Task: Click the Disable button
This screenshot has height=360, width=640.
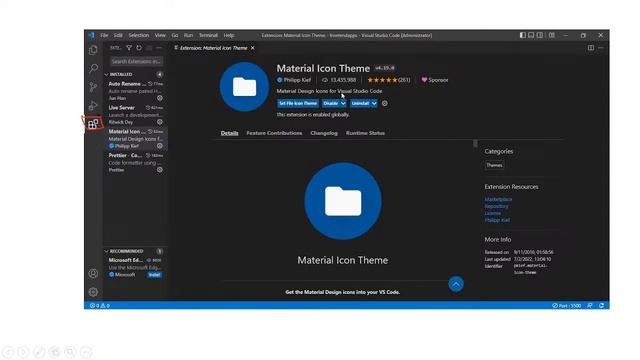Action: coord(331,104)
